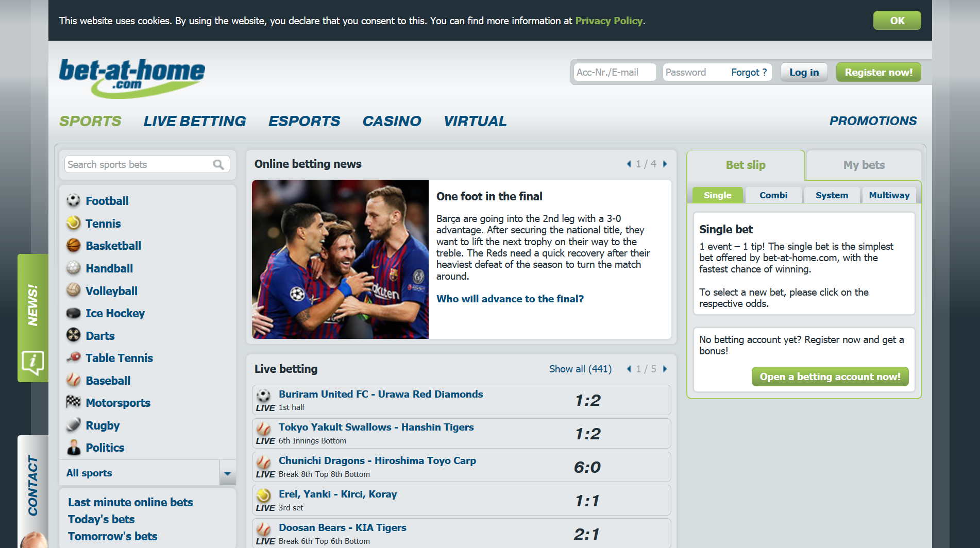980x548 pixels.
Task: Accept cookies with the OK button
Action: click(x=897, y=21)
